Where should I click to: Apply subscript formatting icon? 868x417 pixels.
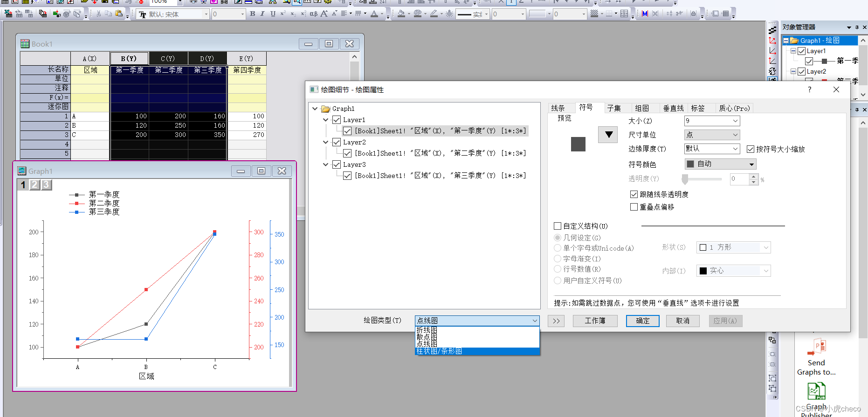(293, 14)
